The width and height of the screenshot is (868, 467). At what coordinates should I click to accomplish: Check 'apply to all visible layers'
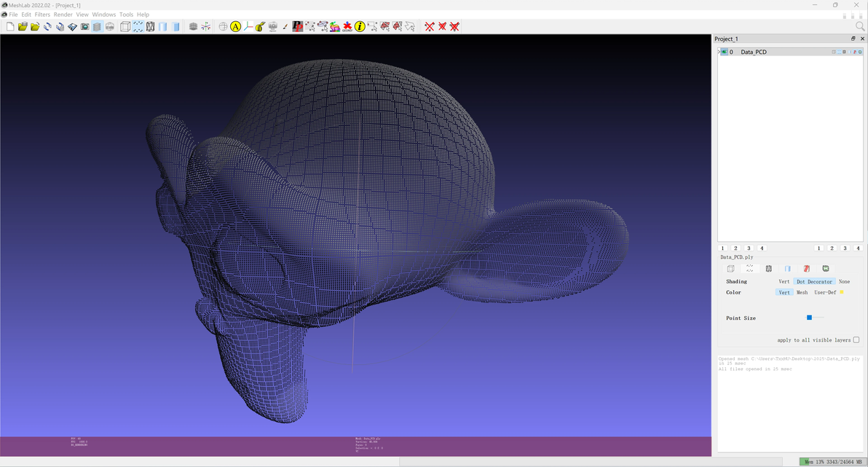tap(856, 340)
